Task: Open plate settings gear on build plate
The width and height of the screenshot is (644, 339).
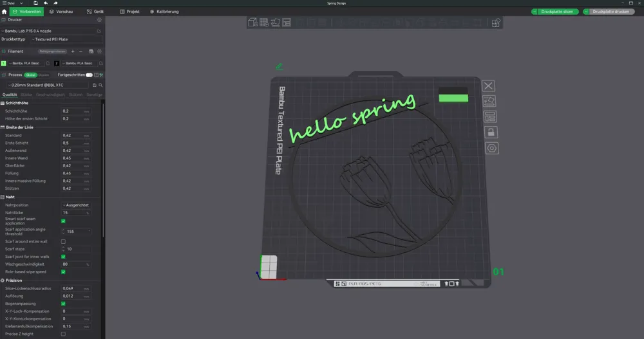Action: (491, 148)
